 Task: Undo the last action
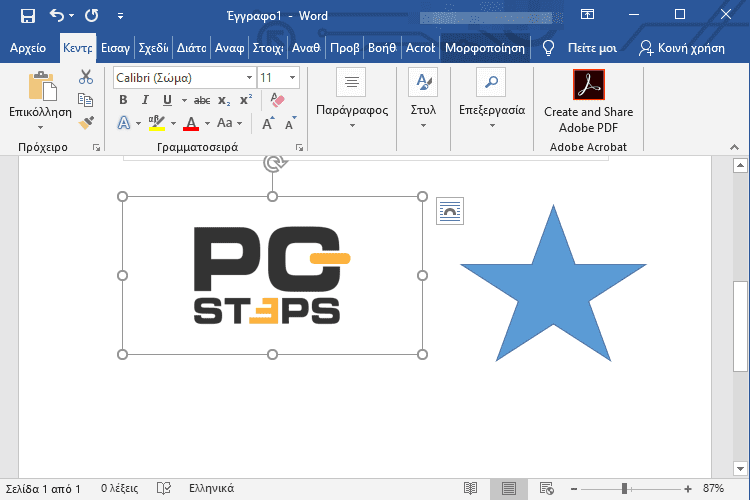[x=57, y=16]
